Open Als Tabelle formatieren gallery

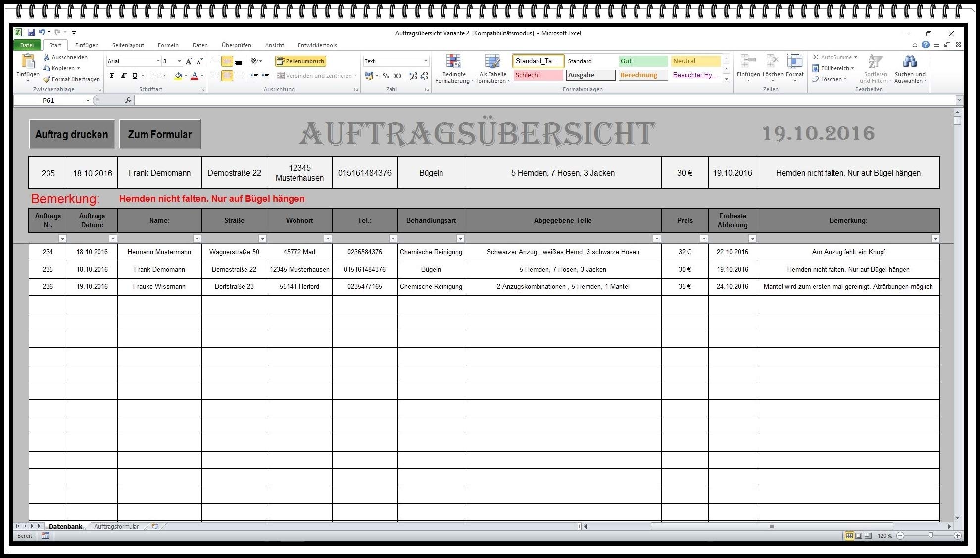pos(492,69)
